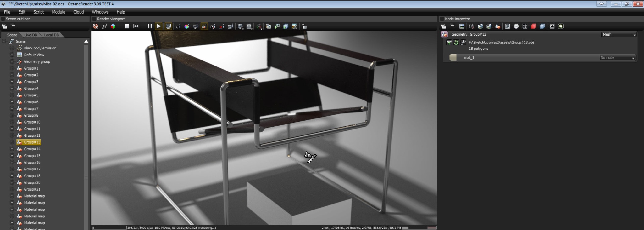Open the kernel settings icon
The width and height of the screenshot is (644, 230).
pos(525,26)
